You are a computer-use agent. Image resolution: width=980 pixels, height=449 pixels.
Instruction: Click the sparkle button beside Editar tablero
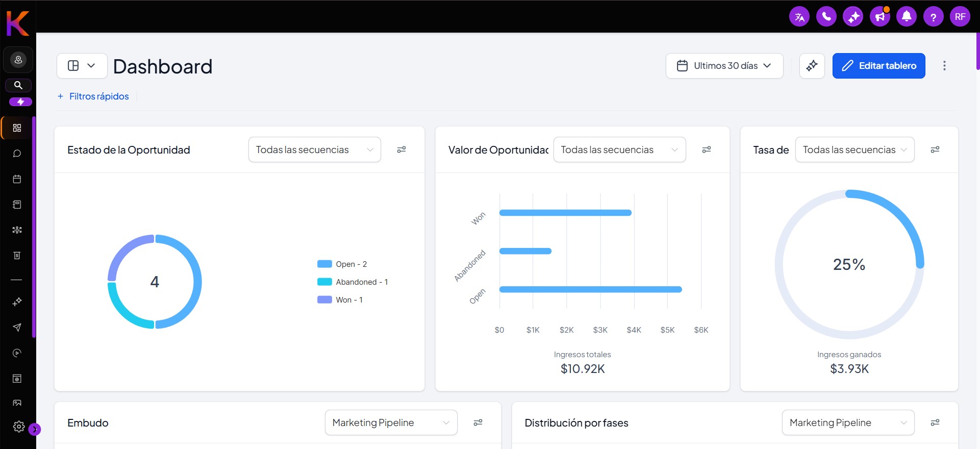(x=812, y=66)
